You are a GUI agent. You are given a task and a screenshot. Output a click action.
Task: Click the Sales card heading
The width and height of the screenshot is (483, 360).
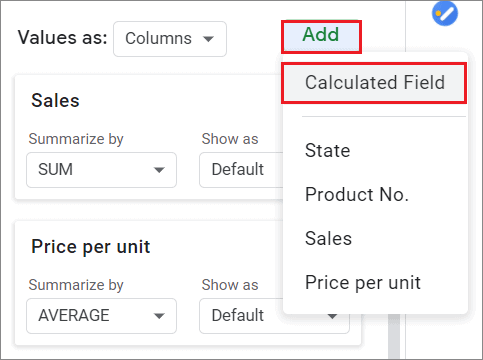point(55,100)
